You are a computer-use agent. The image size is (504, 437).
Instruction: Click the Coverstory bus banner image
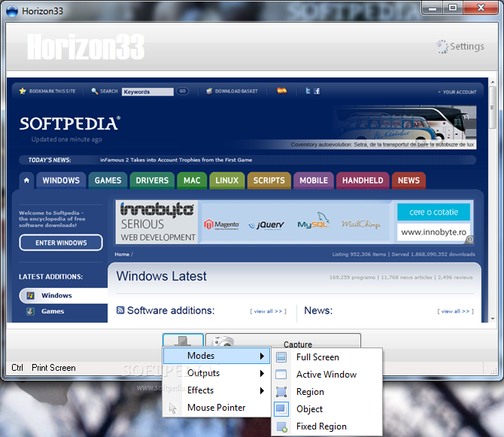[x=405, y=127]
